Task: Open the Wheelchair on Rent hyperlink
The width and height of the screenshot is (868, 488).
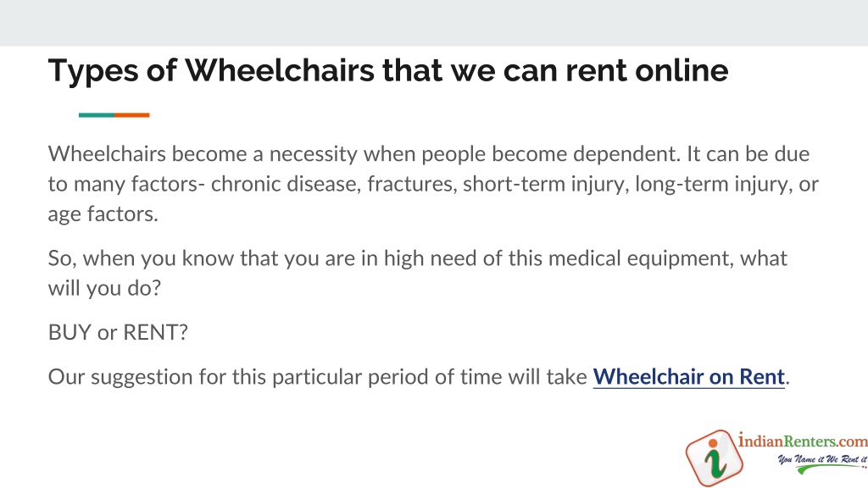Action: click(688, 377)
